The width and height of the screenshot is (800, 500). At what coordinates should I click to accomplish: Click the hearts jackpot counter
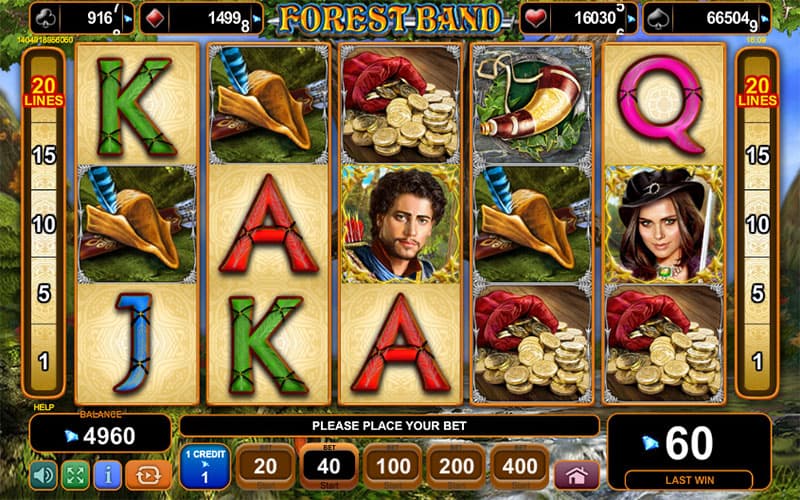click(579, 18)
